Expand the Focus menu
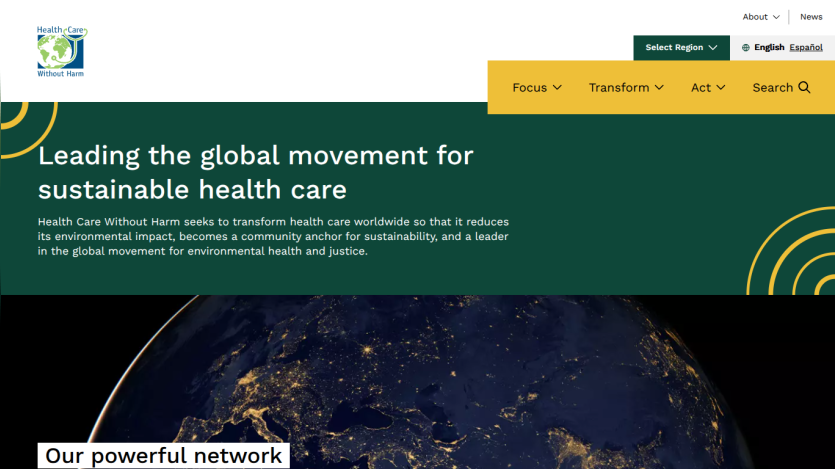Image resolution: width=835 pixels, height=469 pixels. point(537,87)
